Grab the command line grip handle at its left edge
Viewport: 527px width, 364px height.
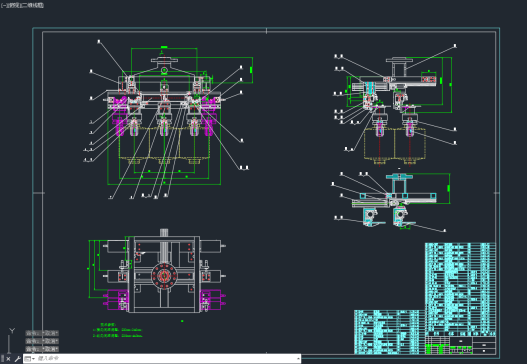3,359
